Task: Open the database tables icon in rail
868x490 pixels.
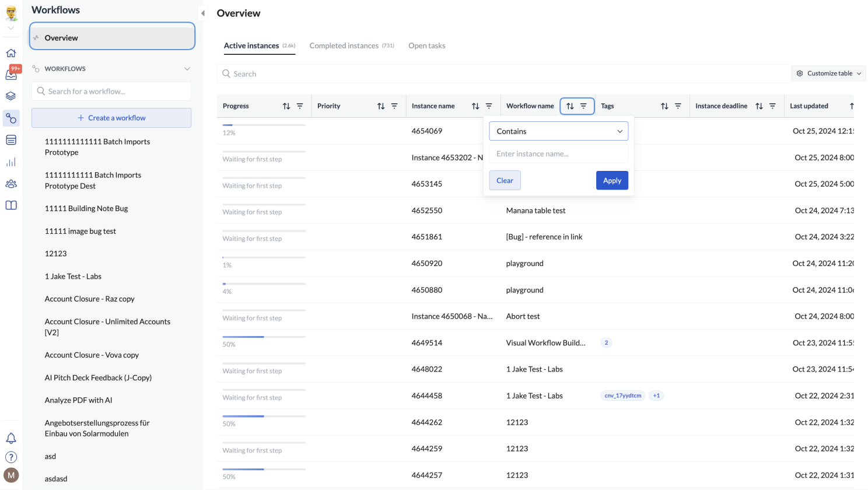Action: tap(11, 140)
